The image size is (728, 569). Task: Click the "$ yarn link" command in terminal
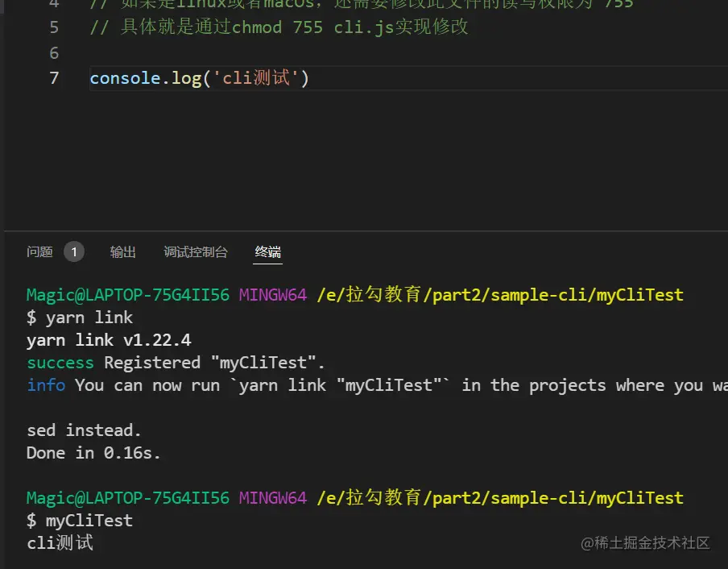(80, 318)
